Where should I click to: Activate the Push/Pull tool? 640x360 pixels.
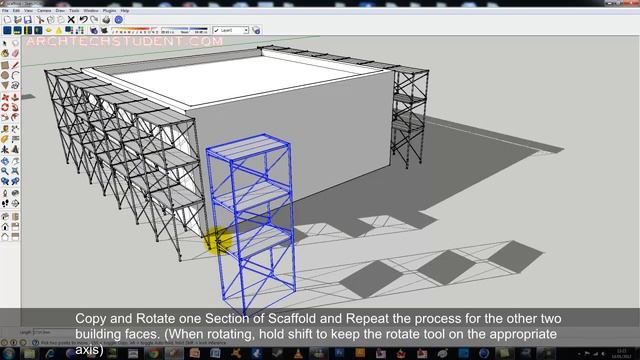pyautogui.click(x=15, y=98)
